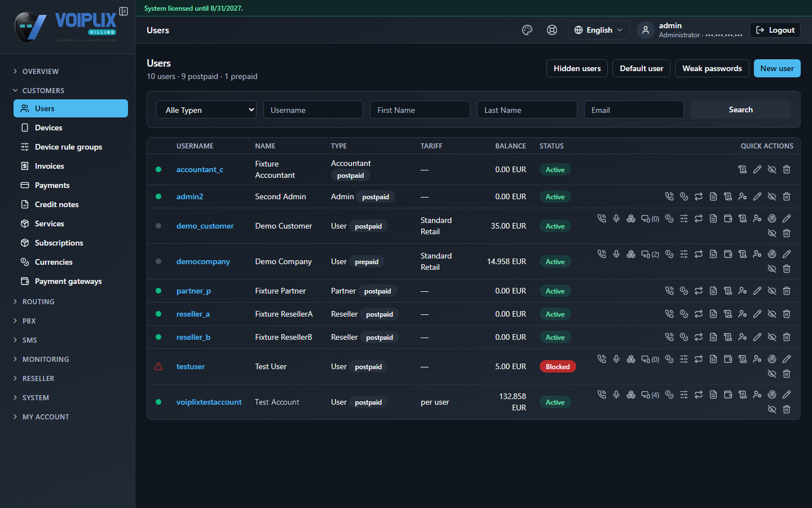Click the microphone icon for democompany

(616, 254)
